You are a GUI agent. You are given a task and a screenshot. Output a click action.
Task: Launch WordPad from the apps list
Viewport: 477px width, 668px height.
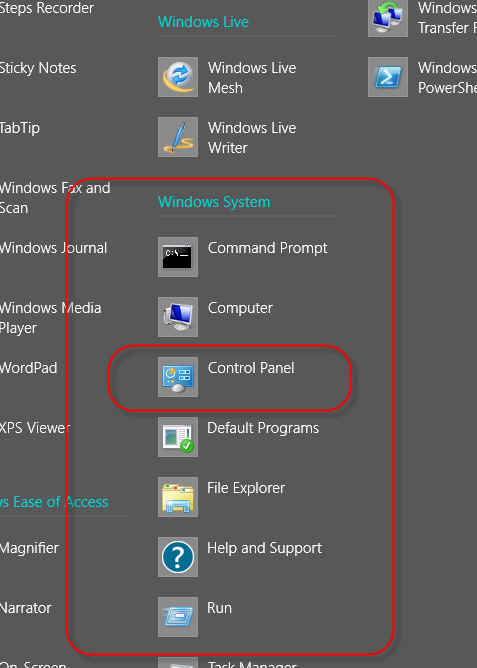28,368
